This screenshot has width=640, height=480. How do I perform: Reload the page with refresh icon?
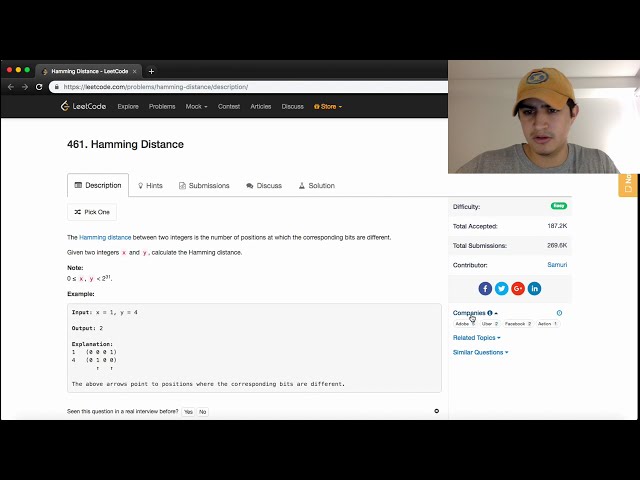pos(39,87)
